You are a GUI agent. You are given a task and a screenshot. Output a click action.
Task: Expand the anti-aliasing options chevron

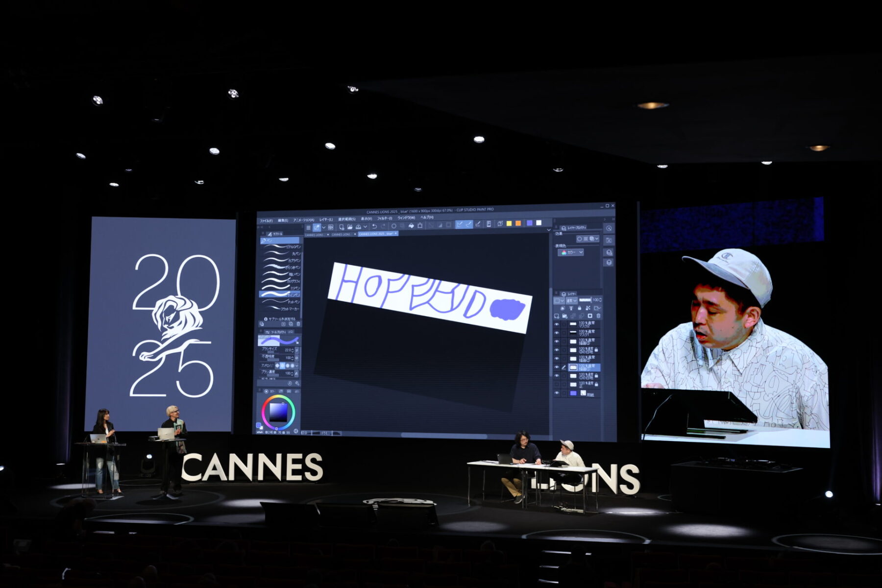point(297,366)
